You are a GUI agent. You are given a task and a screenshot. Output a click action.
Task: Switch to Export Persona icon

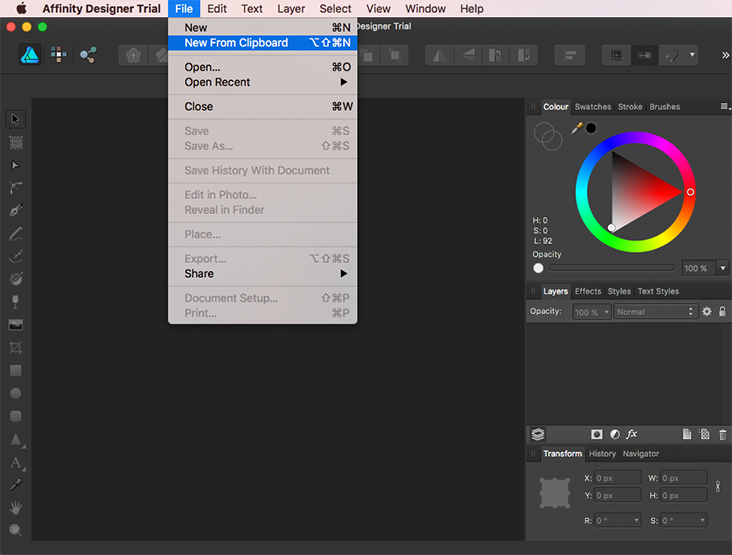click(x=88, y=55)
